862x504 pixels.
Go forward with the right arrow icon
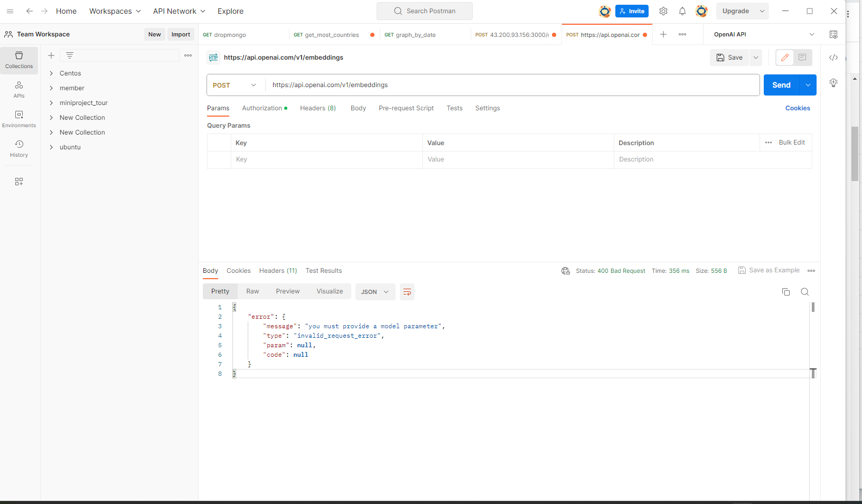coord(44,11)
